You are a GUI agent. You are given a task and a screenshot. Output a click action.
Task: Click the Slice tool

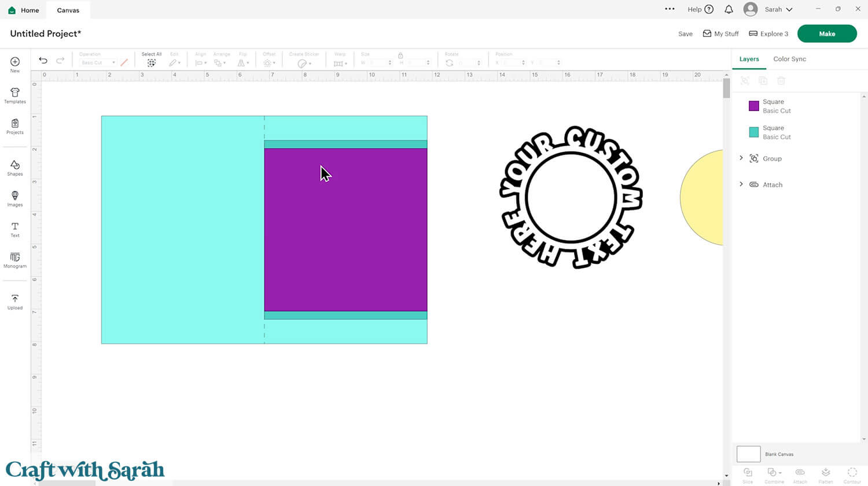pyautogui.click(x=748, y=475)
